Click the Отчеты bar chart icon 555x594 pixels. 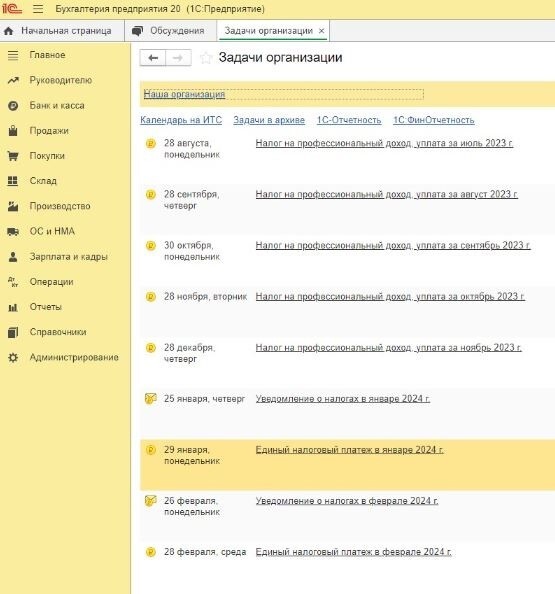coord(13,307)
